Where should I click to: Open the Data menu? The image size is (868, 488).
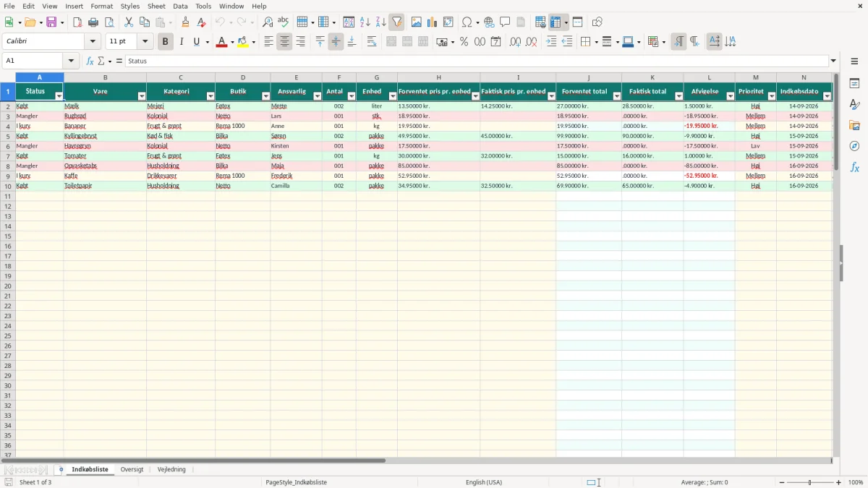[180, 6]
